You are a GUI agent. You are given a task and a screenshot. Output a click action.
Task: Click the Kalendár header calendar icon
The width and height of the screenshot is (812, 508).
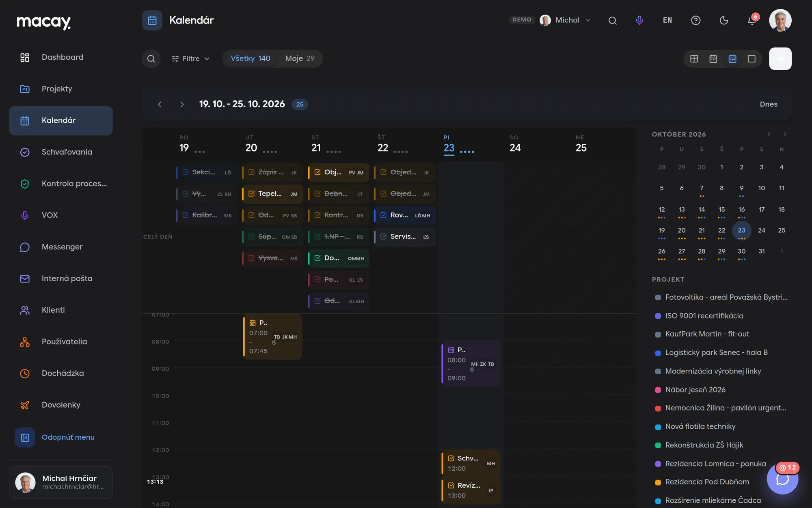tap(152, 20)
